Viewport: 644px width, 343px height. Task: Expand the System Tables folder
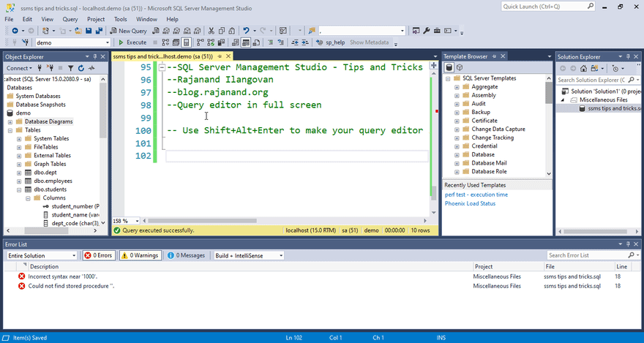coord(19,139)
